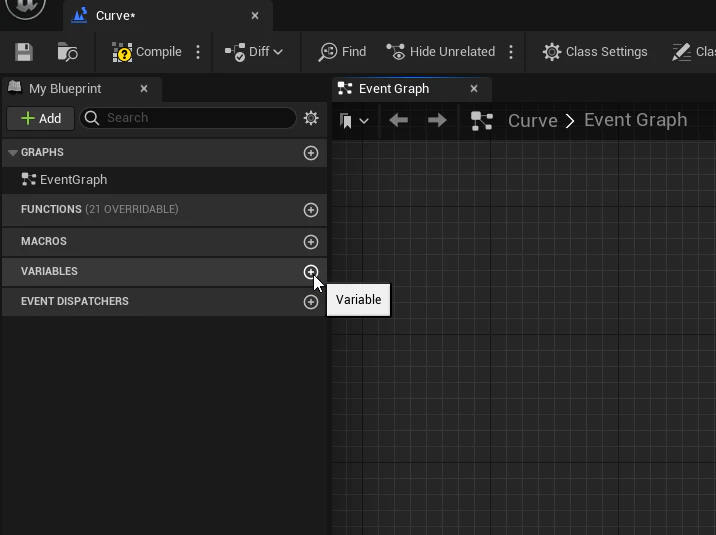Open the Diff dropdown
The width and height of the screenshot is (716, 535).
click(x=254, y=52)
